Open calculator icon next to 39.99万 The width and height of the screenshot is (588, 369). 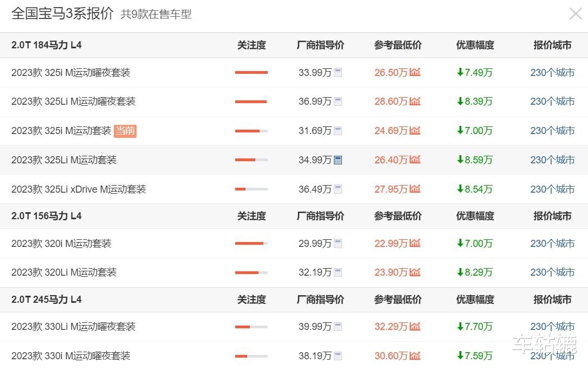[338, 327]
